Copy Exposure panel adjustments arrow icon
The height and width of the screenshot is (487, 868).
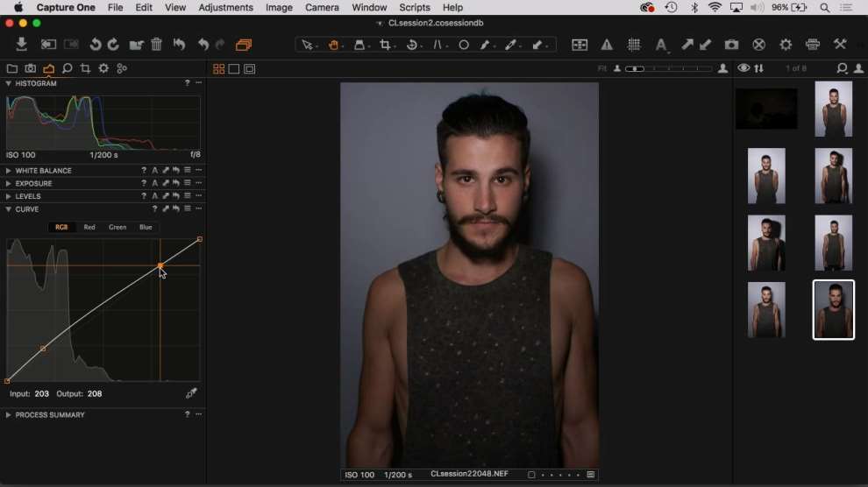click(166, 183)
